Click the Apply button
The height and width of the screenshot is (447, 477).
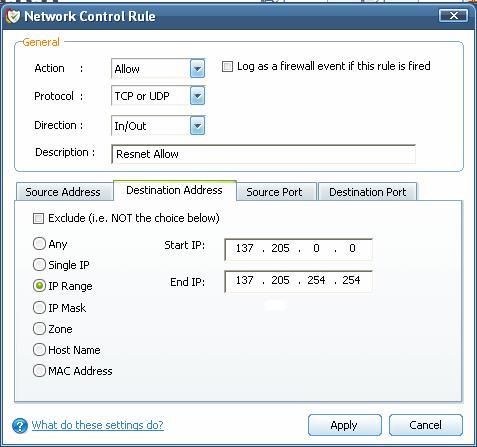tap(344, 425)
